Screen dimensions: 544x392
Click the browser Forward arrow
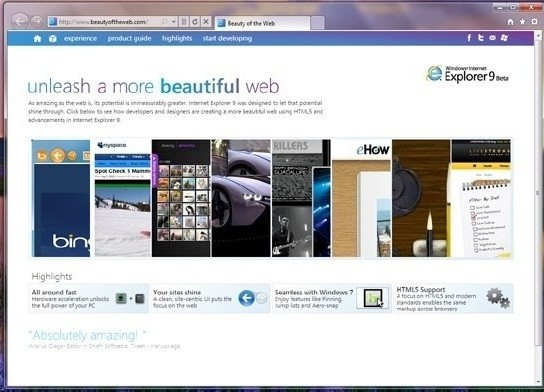pos(36,22)
